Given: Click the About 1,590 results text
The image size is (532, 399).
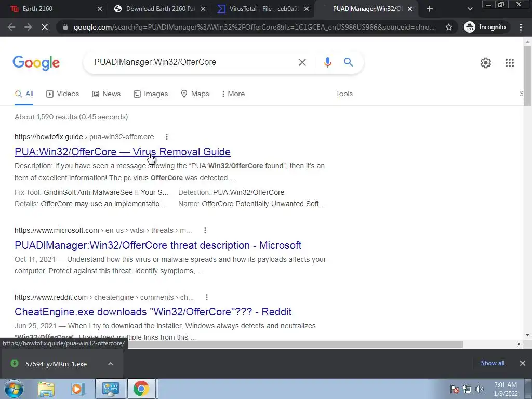Looking at the screenshot, I should tap(71, 117).
